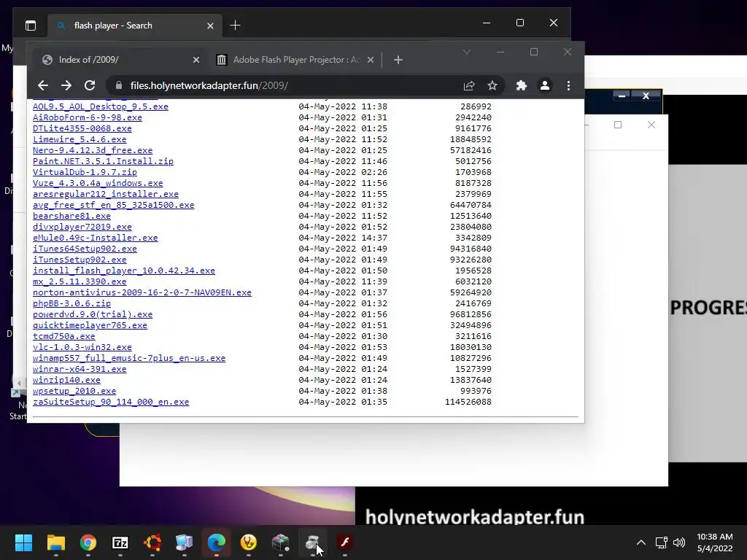
Task: Open clock showing 10:38 AM 5/4/2022
Action: (x=715, y=542)
